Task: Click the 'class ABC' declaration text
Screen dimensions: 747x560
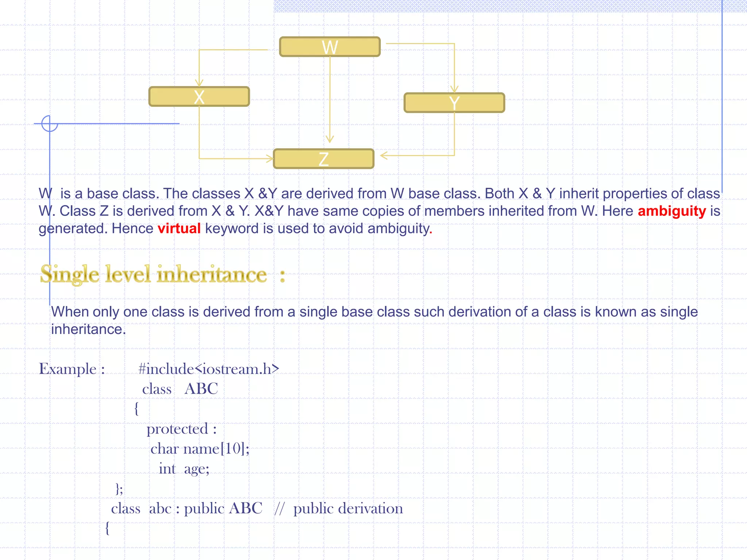Action: pyautogui.click(x=180, y=389)
